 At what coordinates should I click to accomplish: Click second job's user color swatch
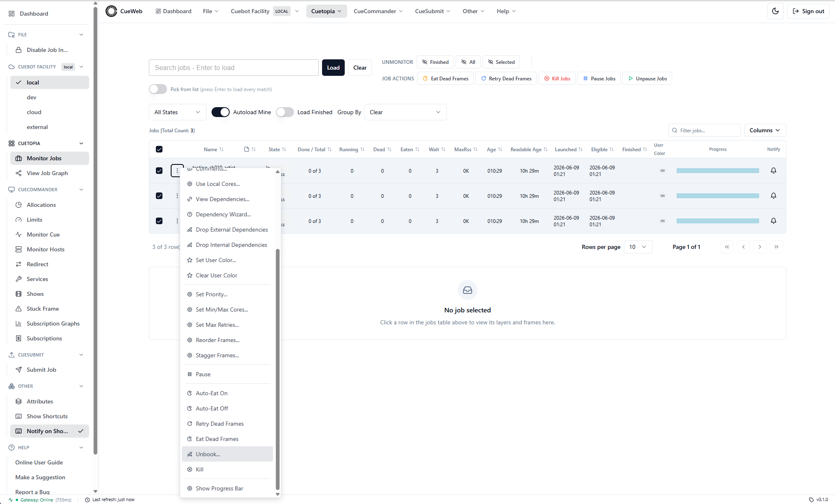663,196
